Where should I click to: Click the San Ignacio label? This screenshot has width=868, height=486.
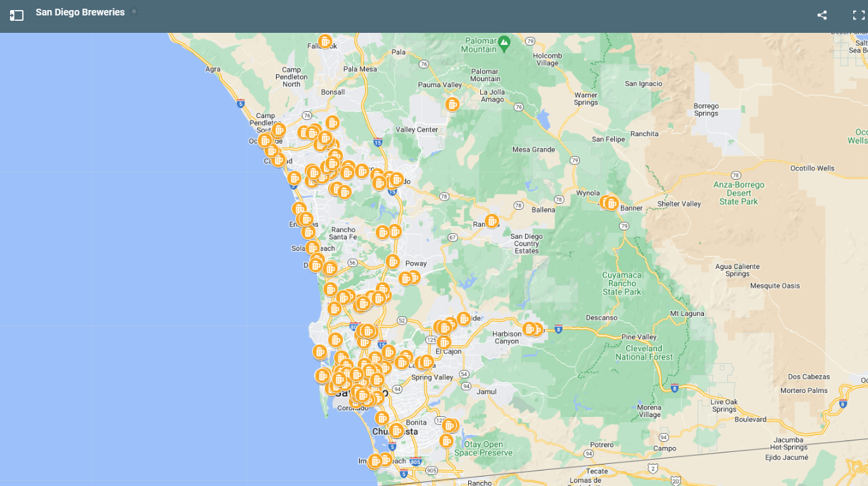[x=643, y=84]
